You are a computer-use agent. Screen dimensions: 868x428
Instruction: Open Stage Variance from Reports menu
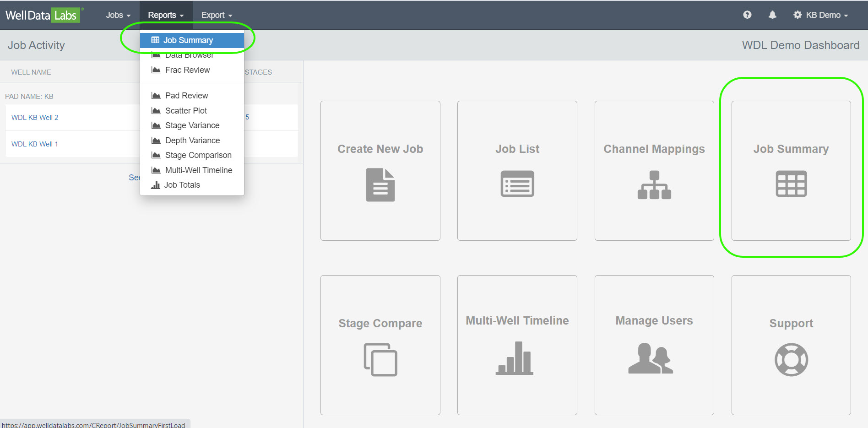(192, 125)
